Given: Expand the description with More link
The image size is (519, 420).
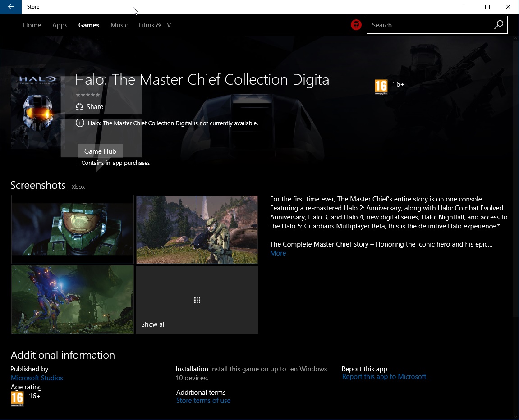Looking at the screenshot, I should [x=278, y=253].
